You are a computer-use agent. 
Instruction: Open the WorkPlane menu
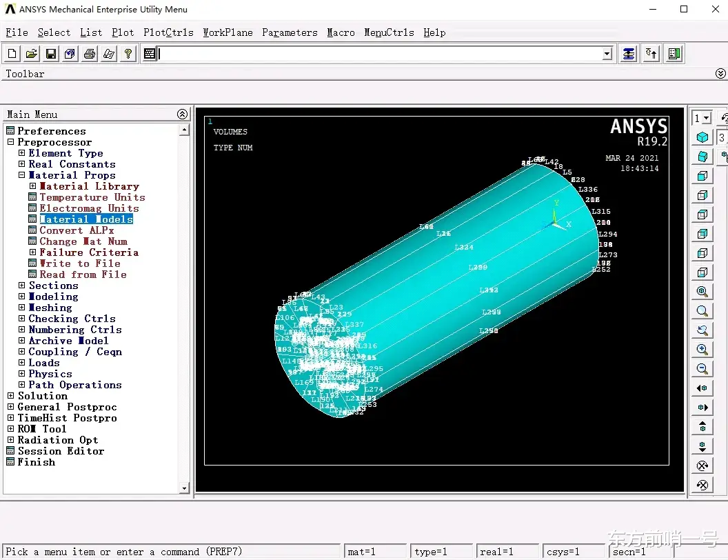coord(228,32)
